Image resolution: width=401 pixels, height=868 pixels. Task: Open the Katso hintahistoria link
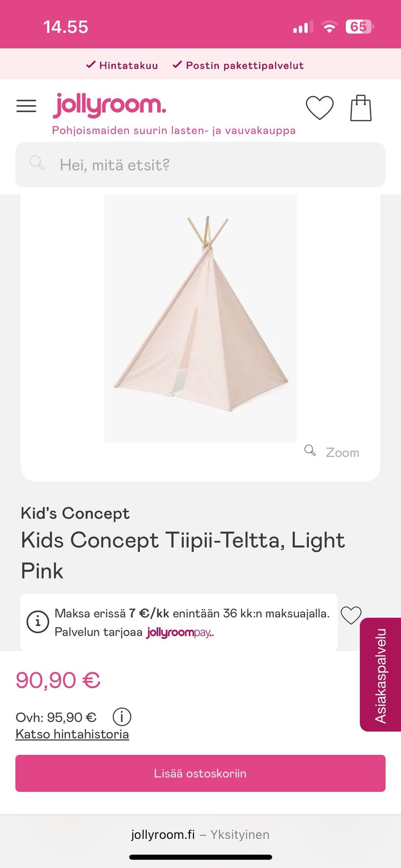click(72, 734)
